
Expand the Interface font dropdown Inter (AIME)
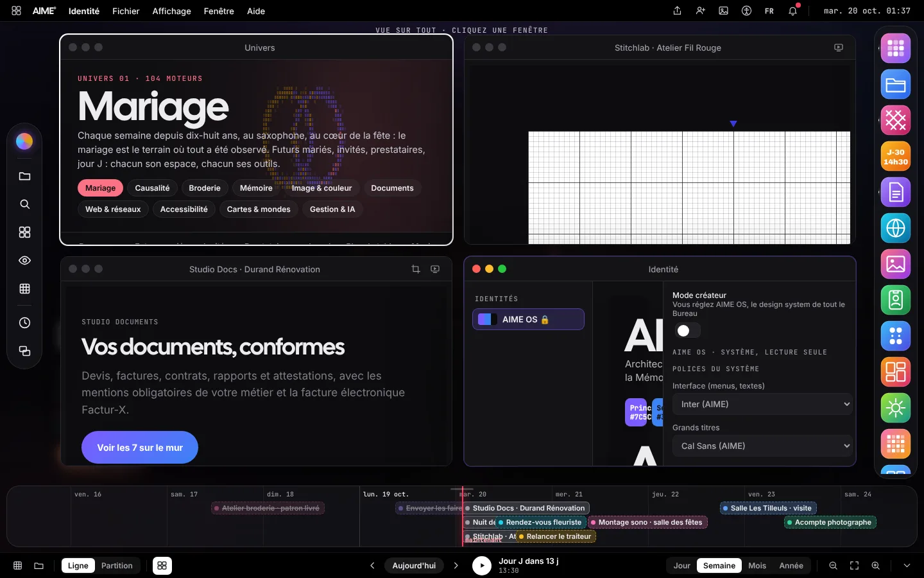pos(762,404)
